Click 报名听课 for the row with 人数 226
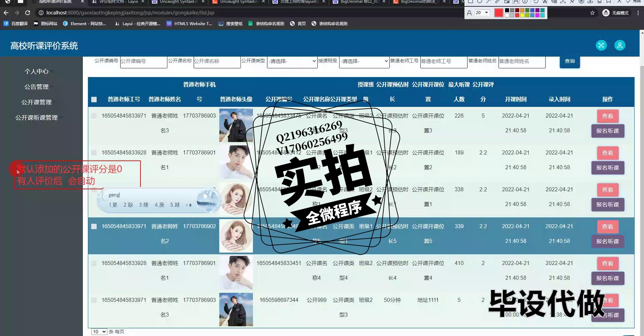Viewport: 644px width, 336px height. pyautogui.click(x=607, y=131)
